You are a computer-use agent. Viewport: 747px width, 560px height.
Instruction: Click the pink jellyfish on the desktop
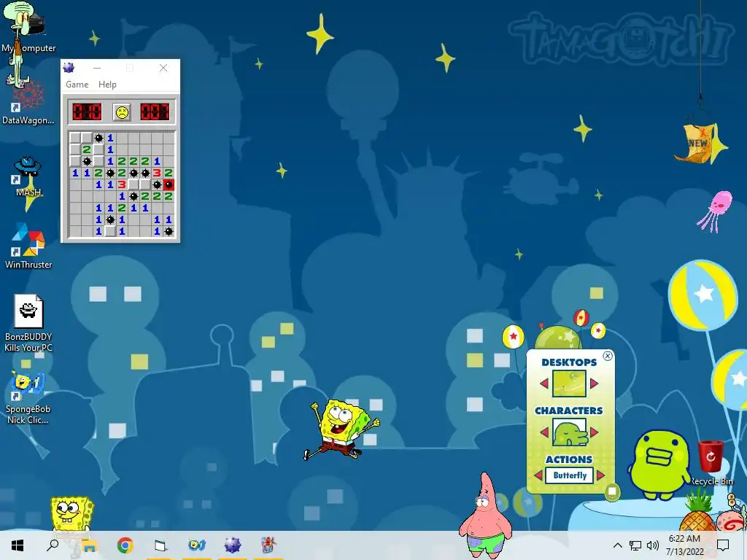tap(716, 211)
